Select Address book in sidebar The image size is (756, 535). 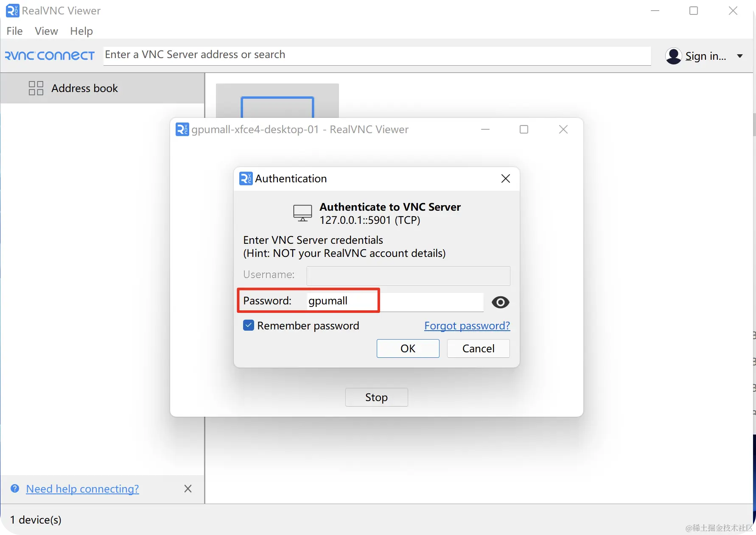(102, 88)
